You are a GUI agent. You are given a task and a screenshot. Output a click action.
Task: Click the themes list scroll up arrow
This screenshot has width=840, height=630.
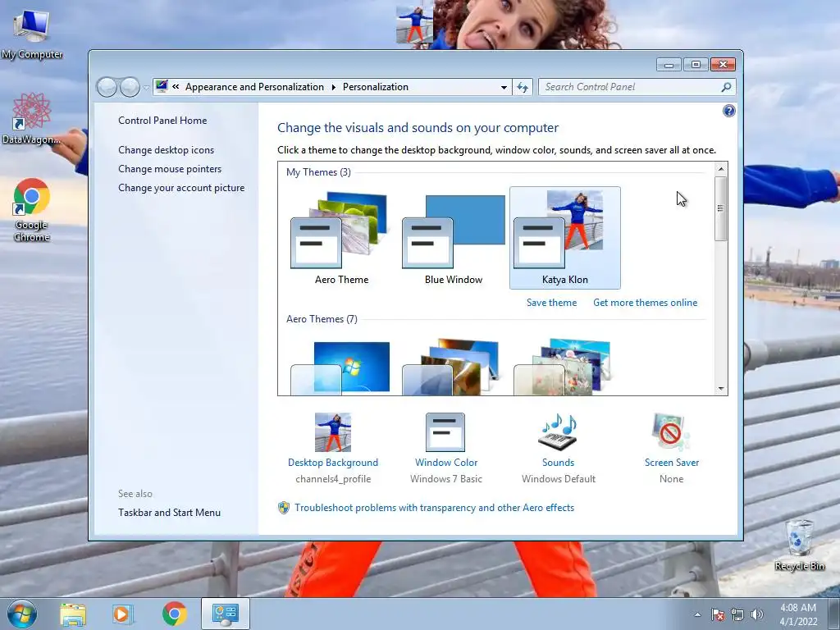721,169
